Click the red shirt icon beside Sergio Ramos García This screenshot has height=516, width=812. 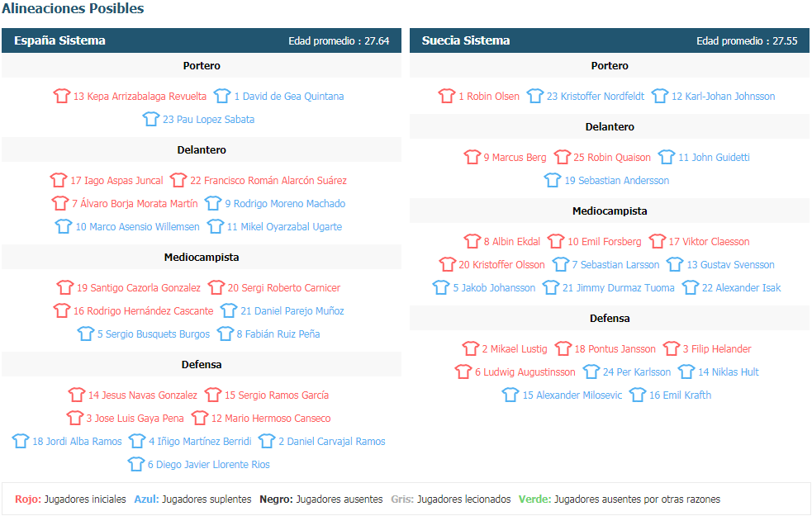pyautogui.click(x=213, y=395)
